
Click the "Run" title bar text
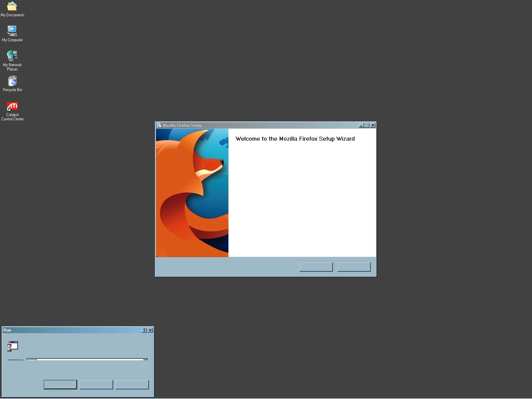(x=7, y=330)
